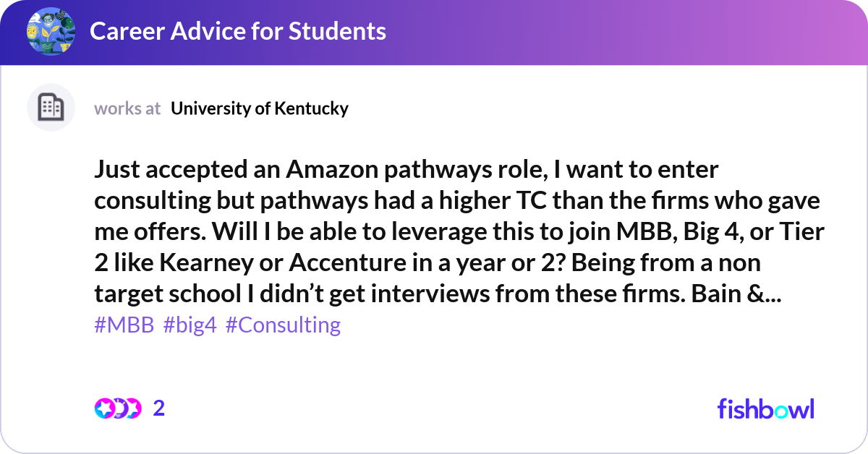The width and height of the screenshot is (868, 454).
Task: Open the Career Advice for Students bowl title
Action: pyautogui.click(x=237, y=31)
